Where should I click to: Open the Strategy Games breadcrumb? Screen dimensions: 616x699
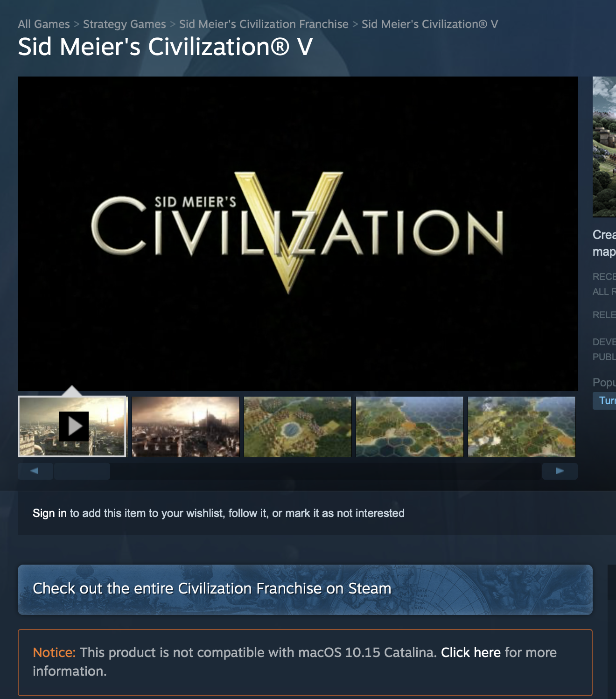click(x=125, y=24)
